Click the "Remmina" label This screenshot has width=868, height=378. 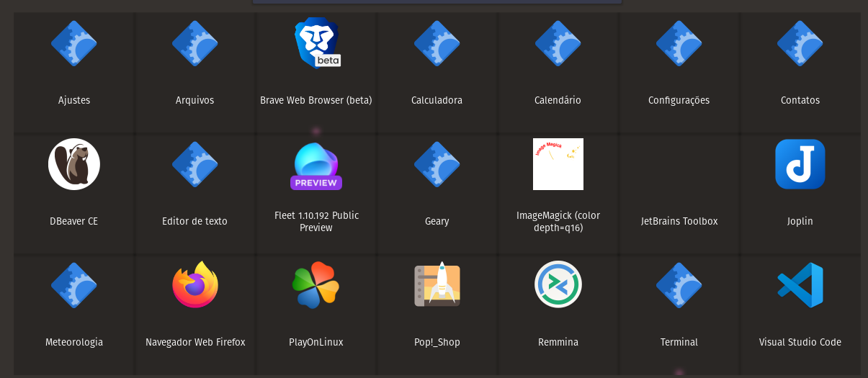(x=558, y=342)
